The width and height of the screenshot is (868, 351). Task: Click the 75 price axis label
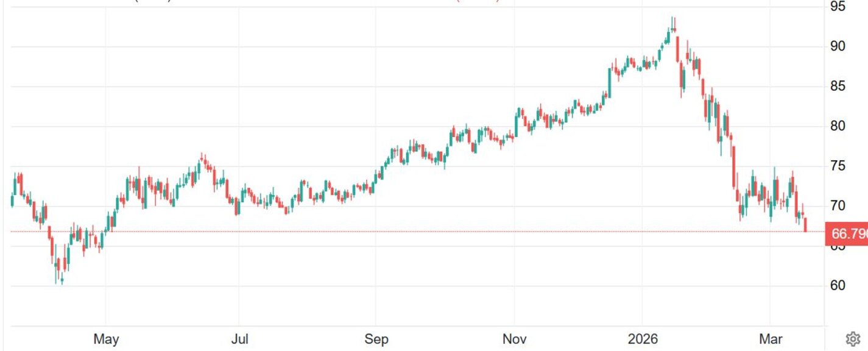[x=838, y=166]
